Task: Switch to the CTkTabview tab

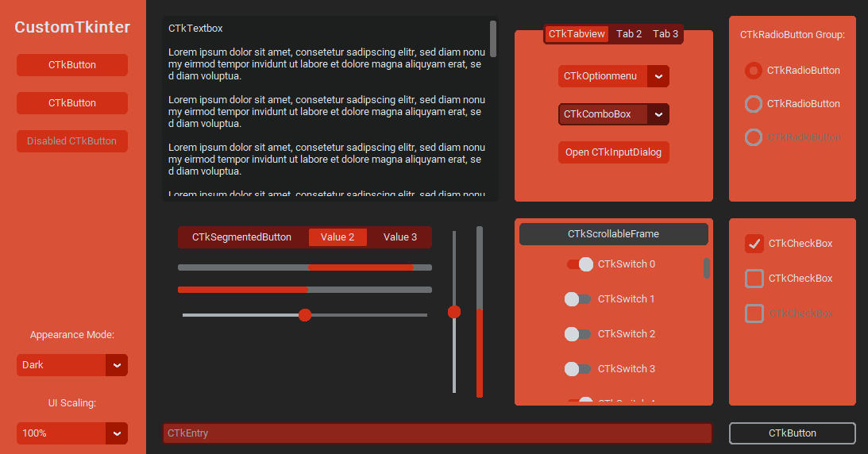Action: pyautogui.click(x=577, y=33)
